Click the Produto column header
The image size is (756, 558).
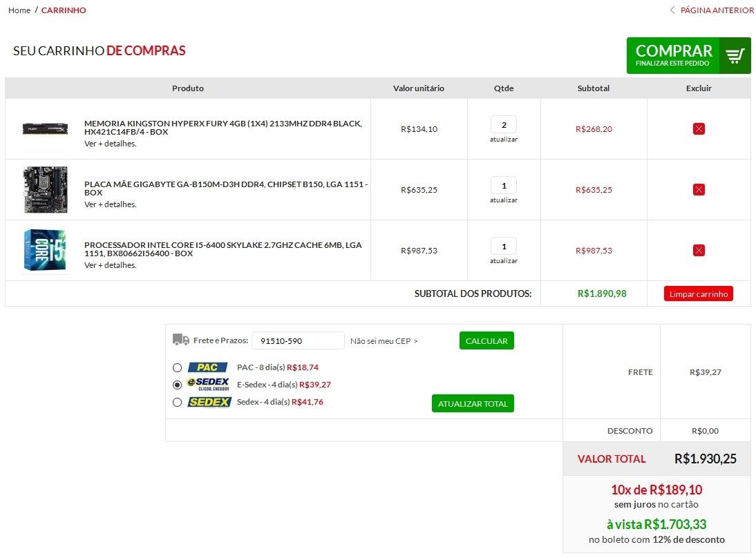[x=188, y=88]
